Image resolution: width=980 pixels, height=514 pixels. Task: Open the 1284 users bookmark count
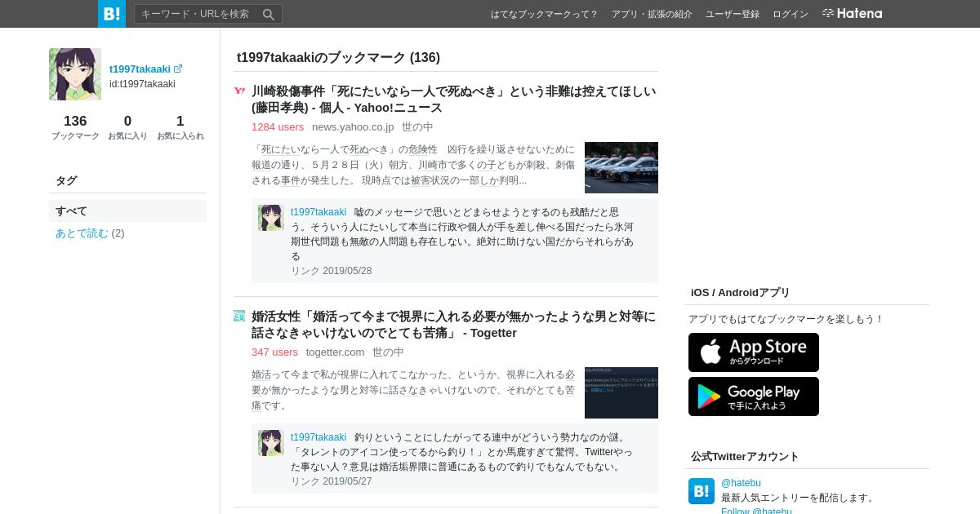278,126
